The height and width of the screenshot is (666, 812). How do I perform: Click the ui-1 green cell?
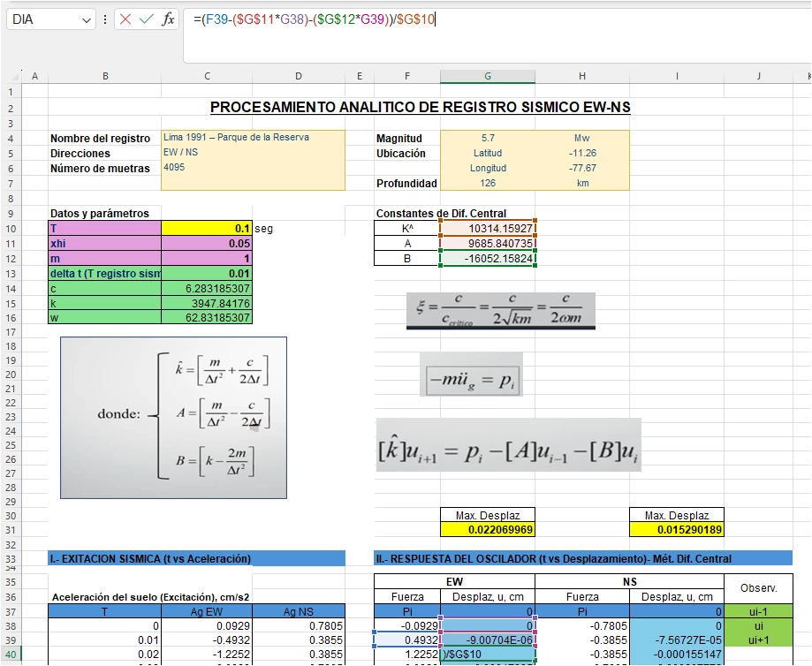pyautogui.click(x=759, y=611)
